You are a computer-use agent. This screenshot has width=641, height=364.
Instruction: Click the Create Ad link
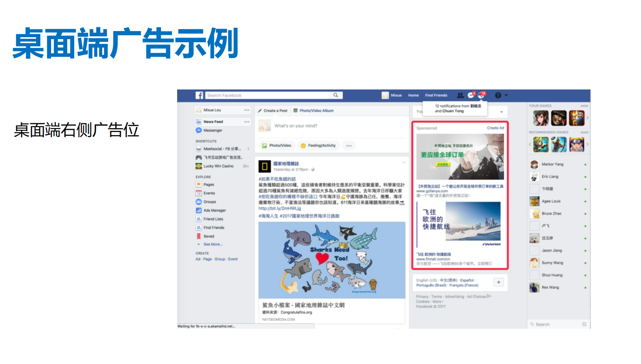click(495, 128)
